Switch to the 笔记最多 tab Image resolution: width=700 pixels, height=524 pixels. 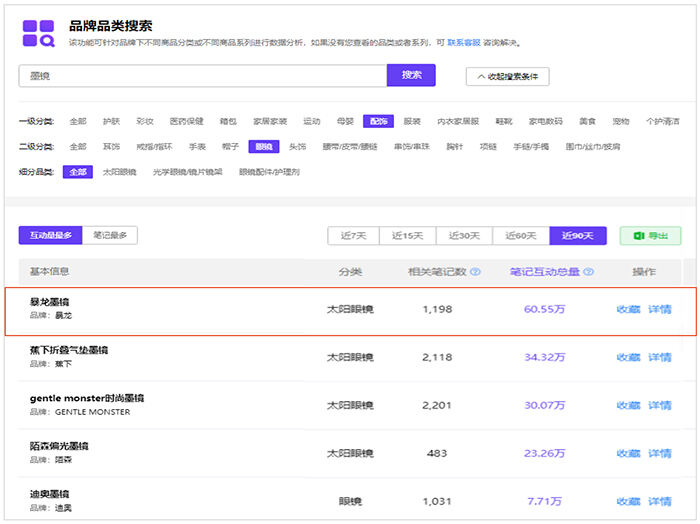109,236
